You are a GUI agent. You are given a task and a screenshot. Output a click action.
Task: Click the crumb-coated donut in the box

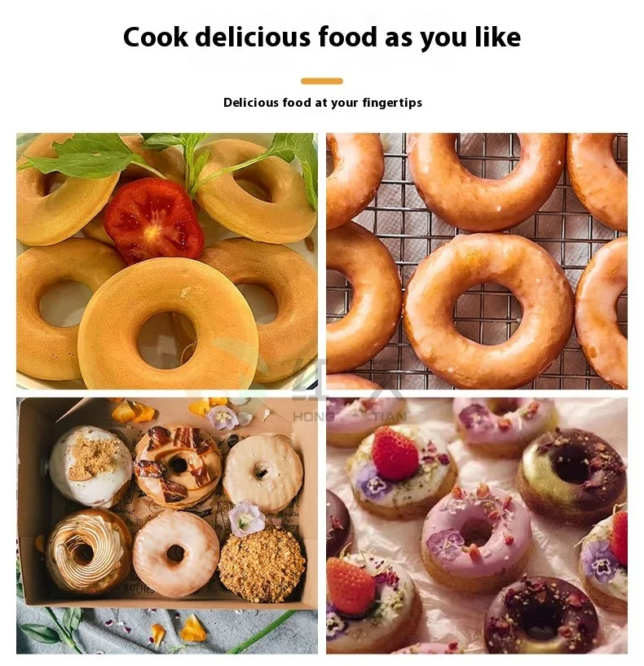[x=262, y=564]
